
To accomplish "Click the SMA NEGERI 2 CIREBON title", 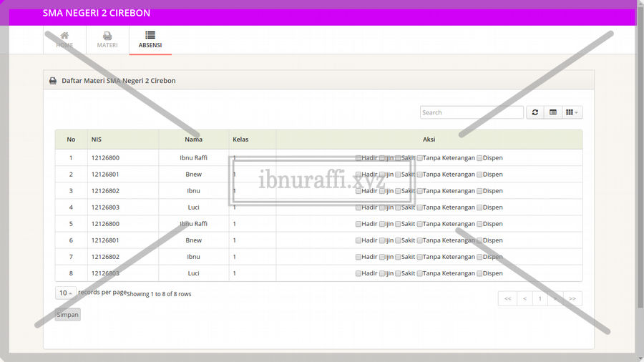I will point(97,13).
